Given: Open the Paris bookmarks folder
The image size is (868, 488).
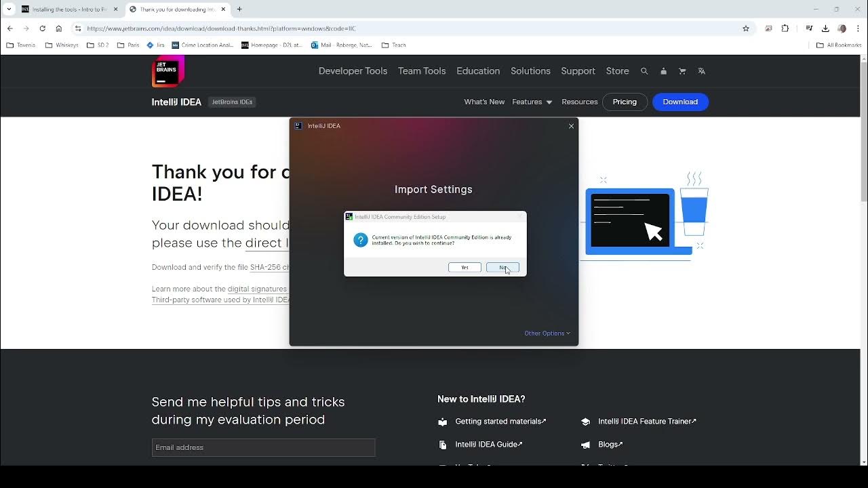Looking at the screenshot, I should (128, 45).
